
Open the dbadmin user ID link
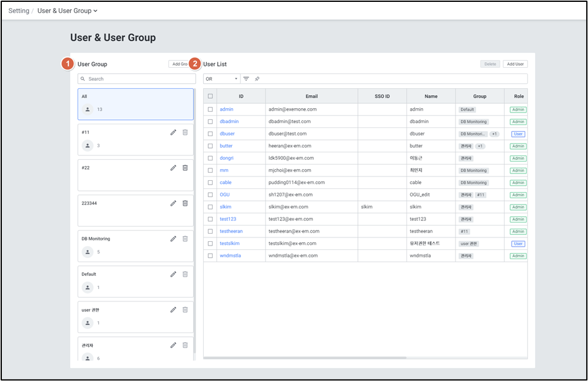pyautogui.click(x=229, y=122)
